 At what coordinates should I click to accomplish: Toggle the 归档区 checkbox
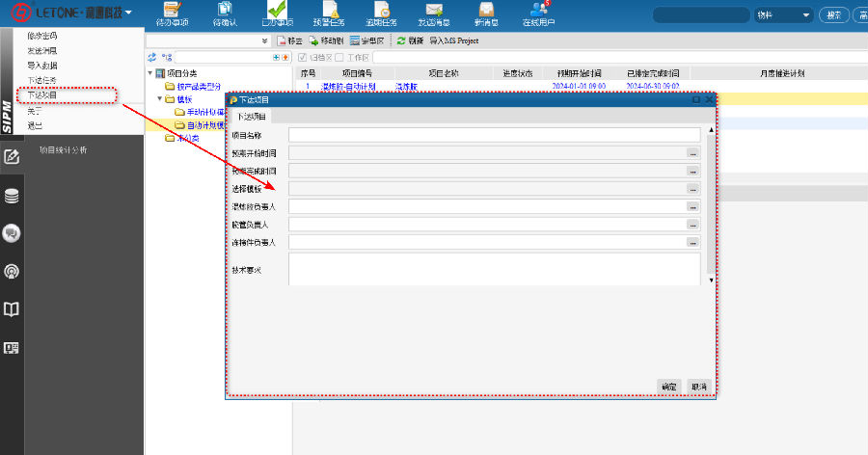pyautogui.click(x=302, y=58)
